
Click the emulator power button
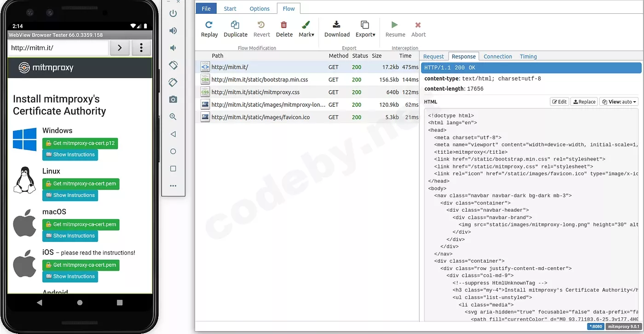click(x=173, y=13)
